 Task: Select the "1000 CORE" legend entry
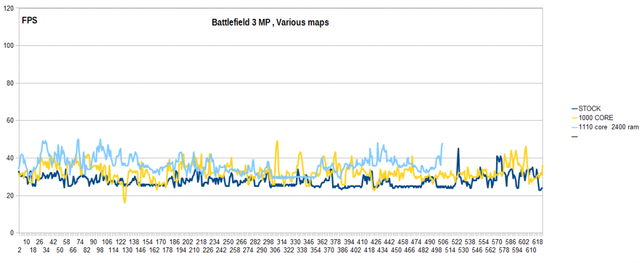(595, 118)
